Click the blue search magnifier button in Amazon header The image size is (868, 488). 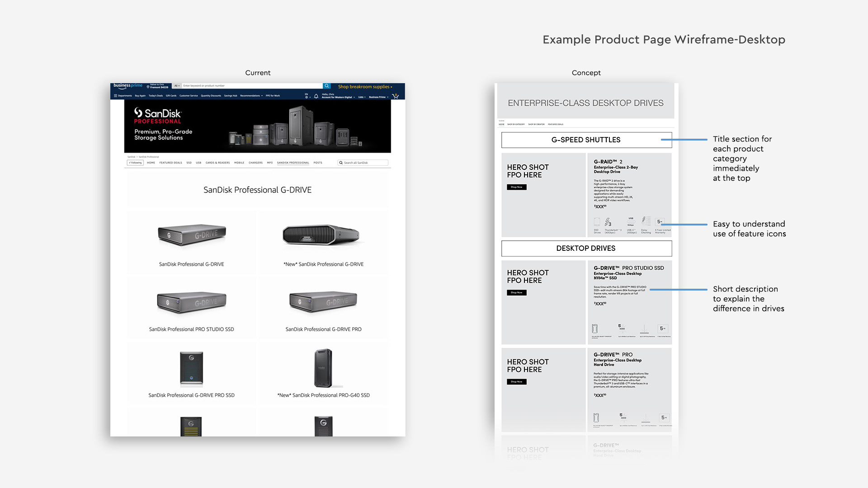327,86
